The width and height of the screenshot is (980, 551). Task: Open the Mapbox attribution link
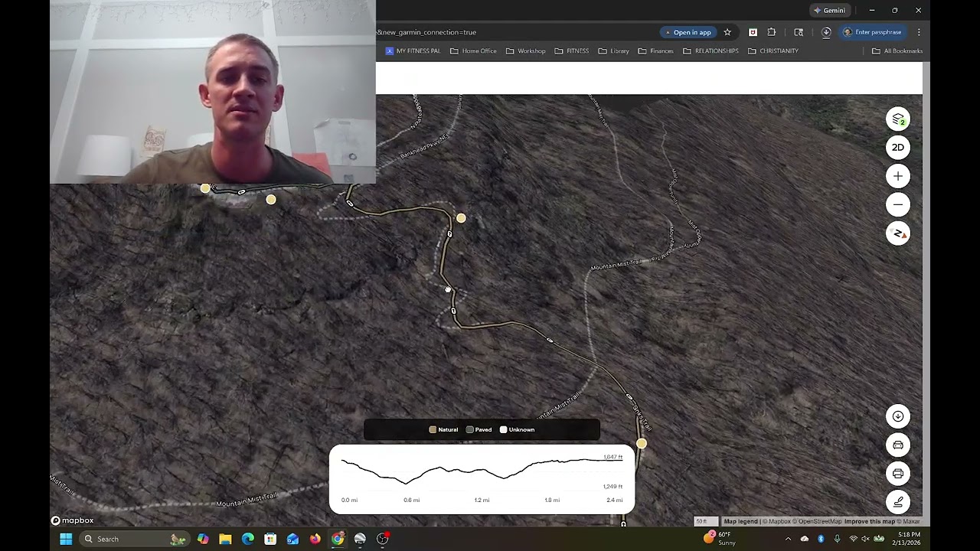pyautogui.click(x=778, y=521)
